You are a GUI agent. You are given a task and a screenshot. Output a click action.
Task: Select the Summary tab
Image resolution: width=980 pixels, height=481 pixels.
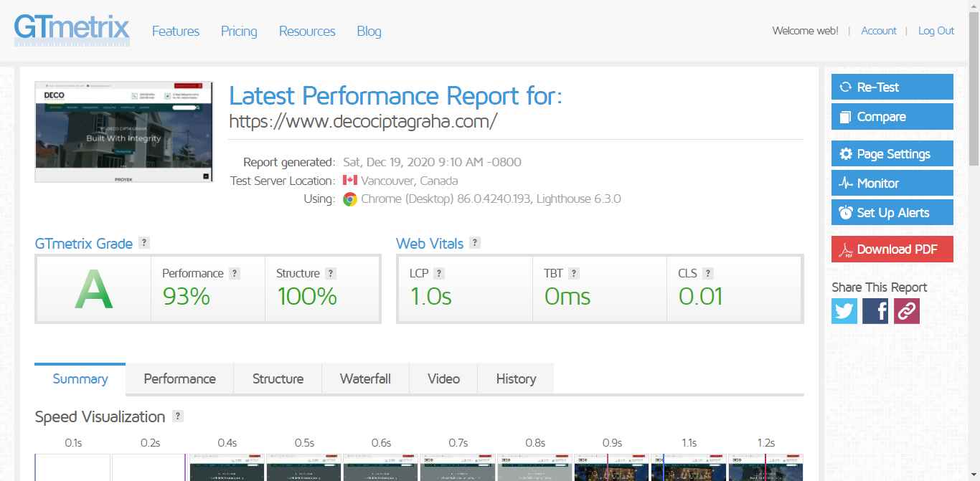80,378
